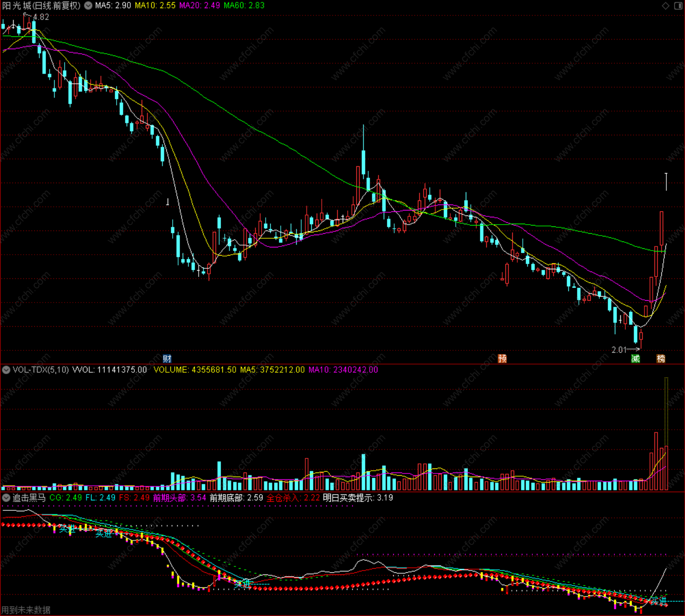Click the FS: 2.49 indicator value
Image resolution: width=685 pixels, height=616 pixels.
134,498
